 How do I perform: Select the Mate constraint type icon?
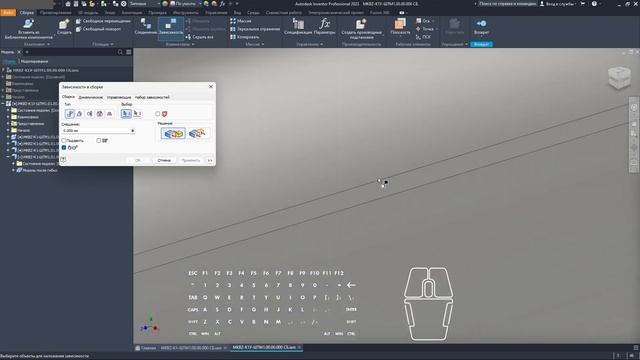tap(70, 114)
